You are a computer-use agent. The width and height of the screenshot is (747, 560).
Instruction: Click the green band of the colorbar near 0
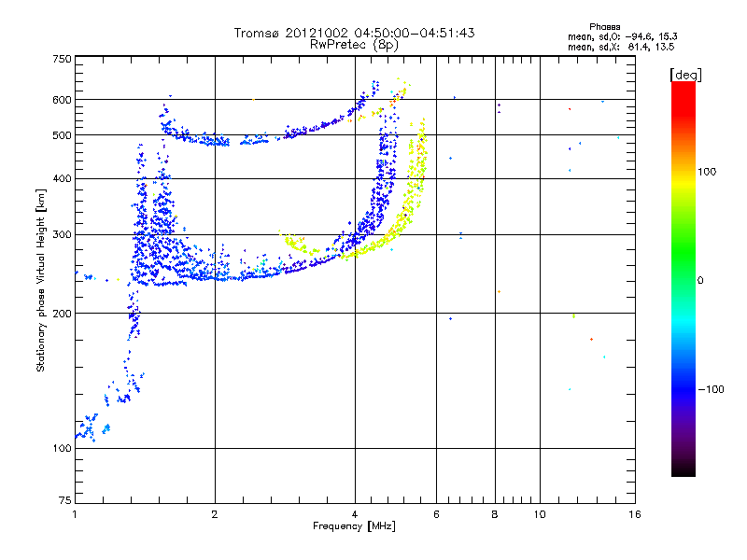tap(684, 278)
